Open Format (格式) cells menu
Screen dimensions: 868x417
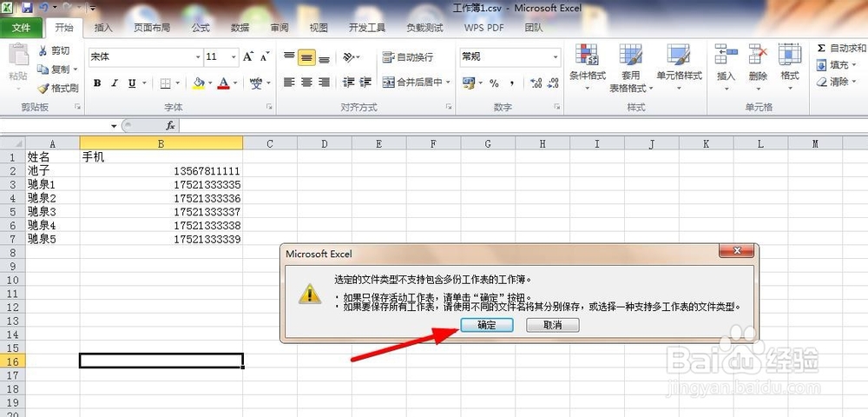790,68
